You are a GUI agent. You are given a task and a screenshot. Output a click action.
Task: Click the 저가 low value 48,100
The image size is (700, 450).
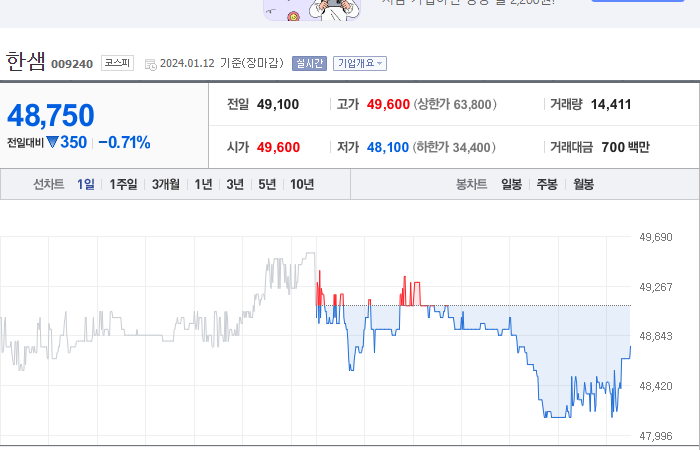click(x=388, y=147)
